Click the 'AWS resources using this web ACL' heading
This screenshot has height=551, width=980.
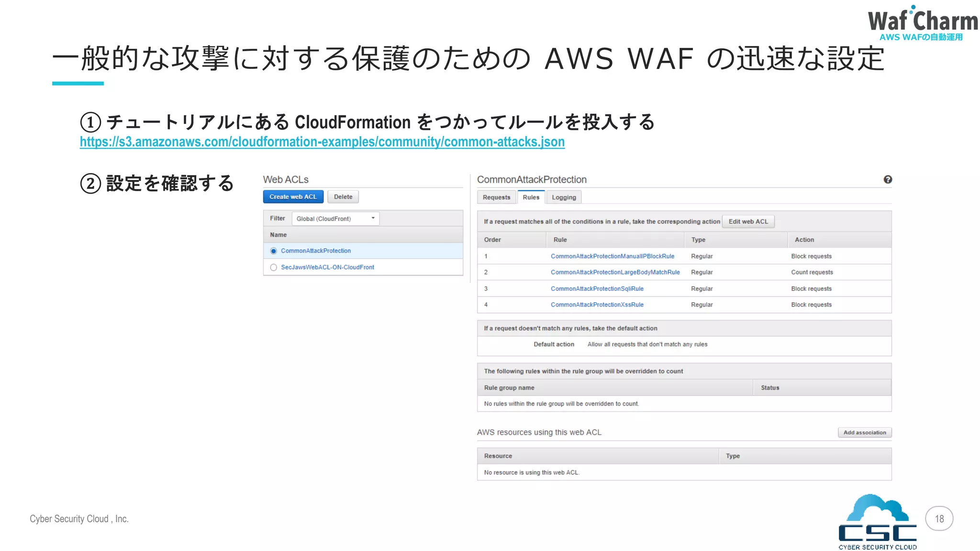point(539,432)
